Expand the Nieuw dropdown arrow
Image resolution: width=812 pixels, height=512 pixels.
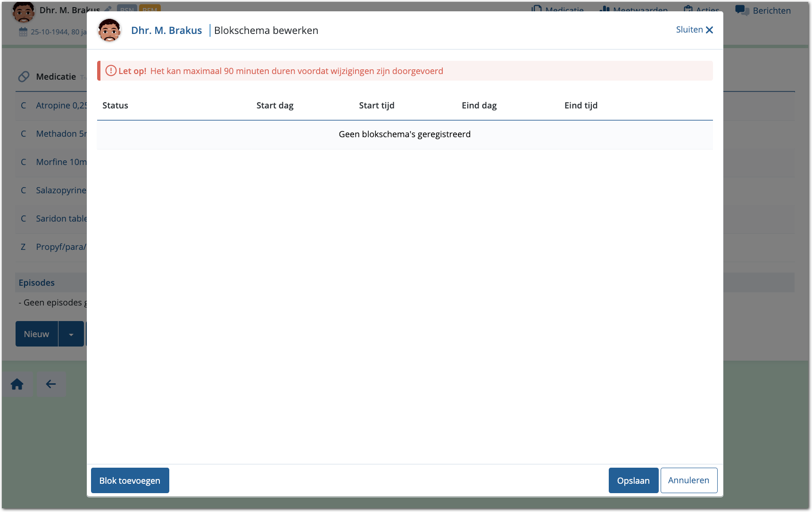point(71,334)
